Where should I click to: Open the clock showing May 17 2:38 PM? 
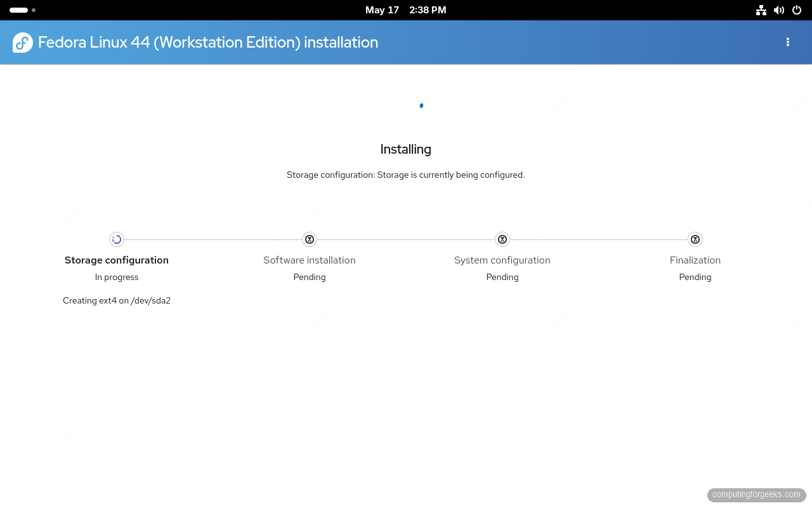pyautogui.click(x=406, y=10)
